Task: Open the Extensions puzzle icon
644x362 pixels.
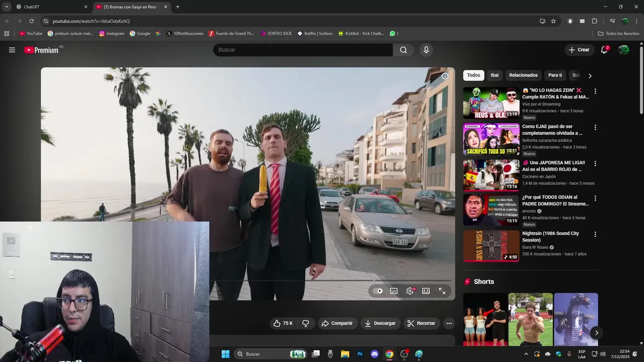Action: 594,21
